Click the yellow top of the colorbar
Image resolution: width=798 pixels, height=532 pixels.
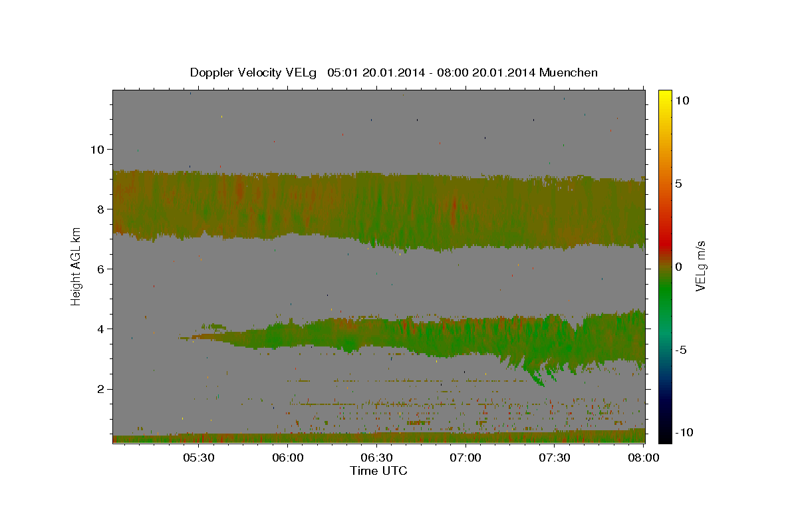(x=664, y=96)
